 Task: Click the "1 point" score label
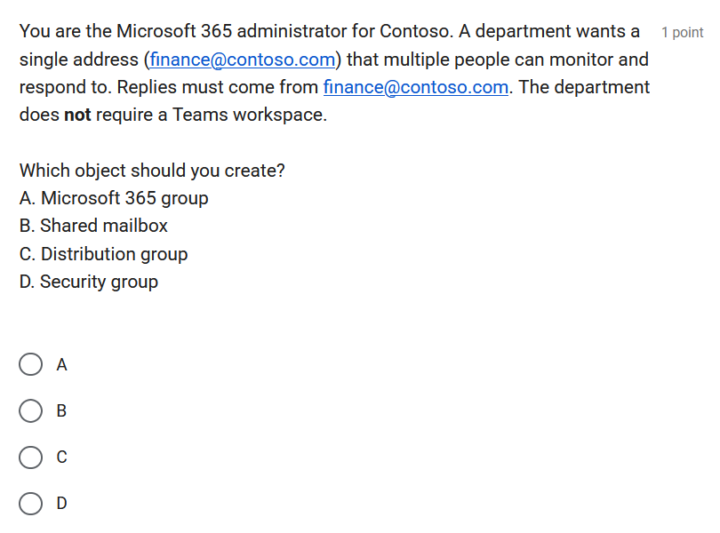point(682,33)
